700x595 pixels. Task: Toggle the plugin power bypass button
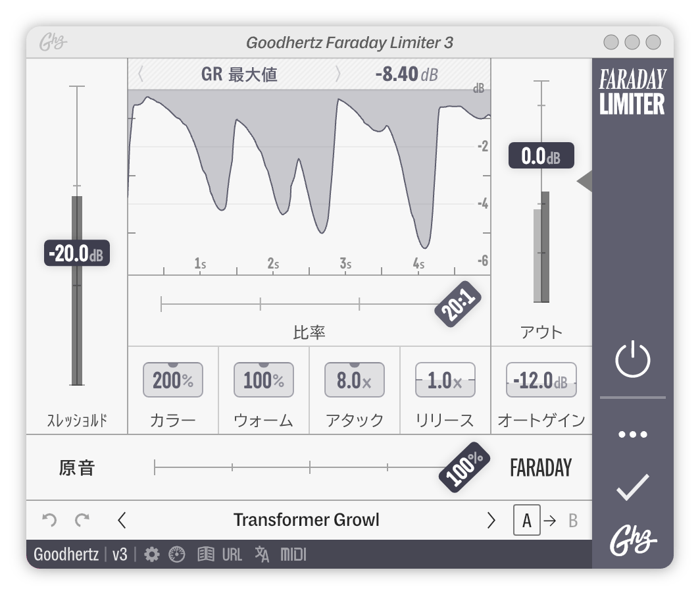tap(633, 359)
